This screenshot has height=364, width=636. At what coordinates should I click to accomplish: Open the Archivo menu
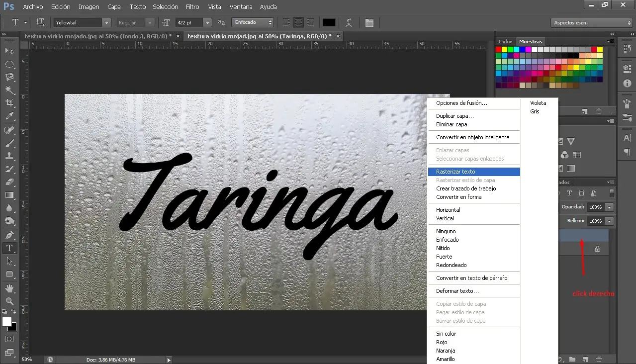33,7
